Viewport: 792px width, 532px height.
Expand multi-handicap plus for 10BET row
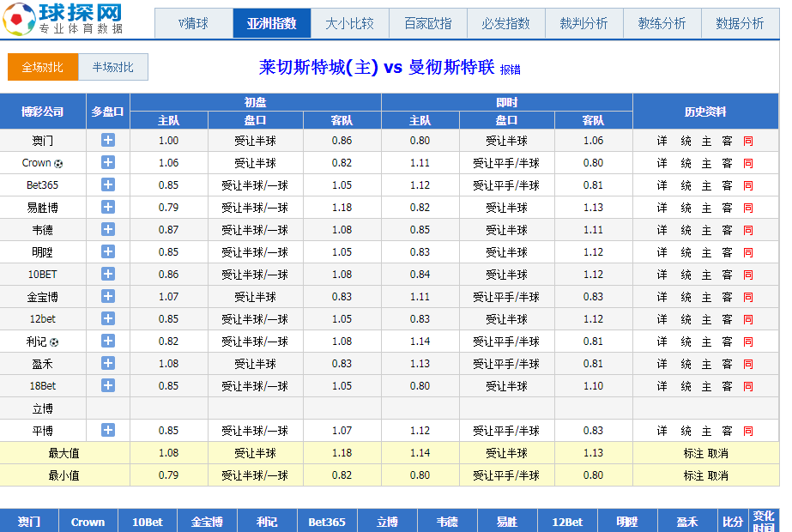pyautogui.click(x=107, y=274)
